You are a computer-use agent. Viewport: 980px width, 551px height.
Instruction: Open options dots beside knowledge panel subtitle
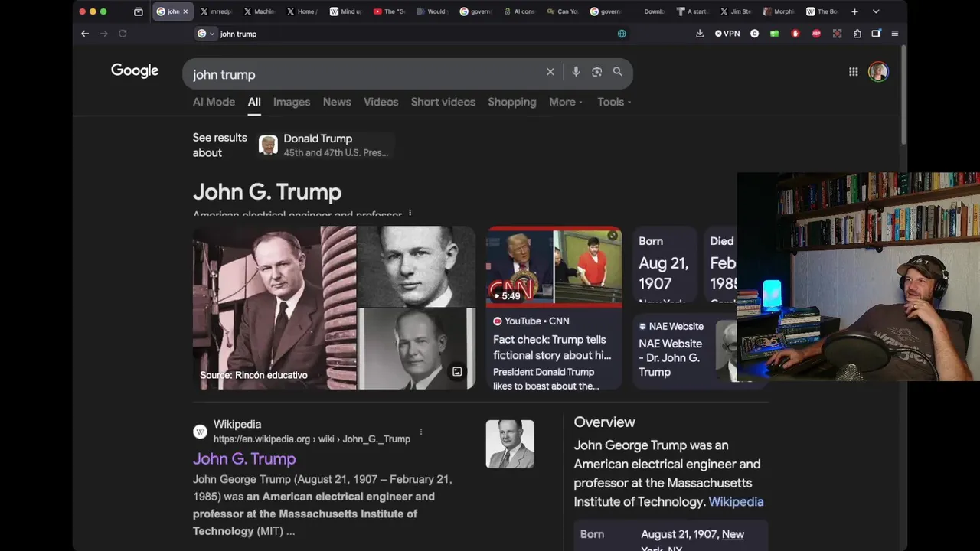click(x=410, y=214)
